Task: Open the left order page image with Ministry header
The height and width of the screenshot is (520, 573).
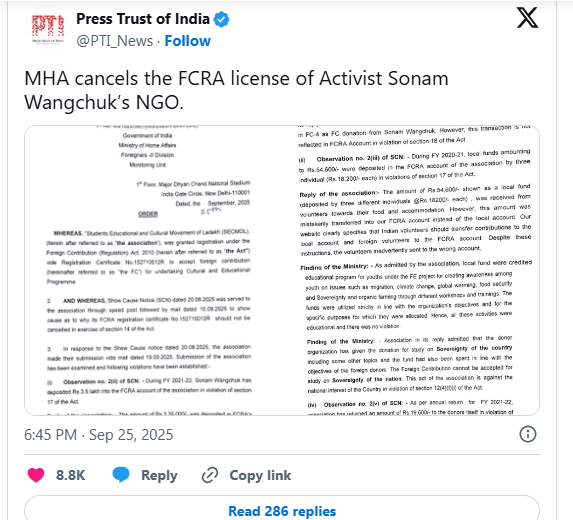Action: point(148,270)
